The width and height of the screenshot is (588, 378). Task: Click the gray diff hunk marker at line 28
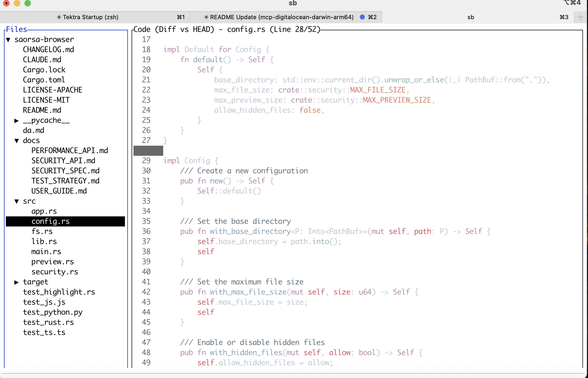[148, 150]
